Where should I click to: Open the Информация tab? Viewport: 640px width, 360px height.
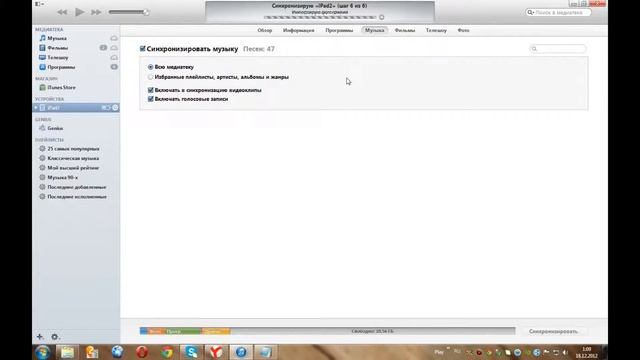point(298,30)
